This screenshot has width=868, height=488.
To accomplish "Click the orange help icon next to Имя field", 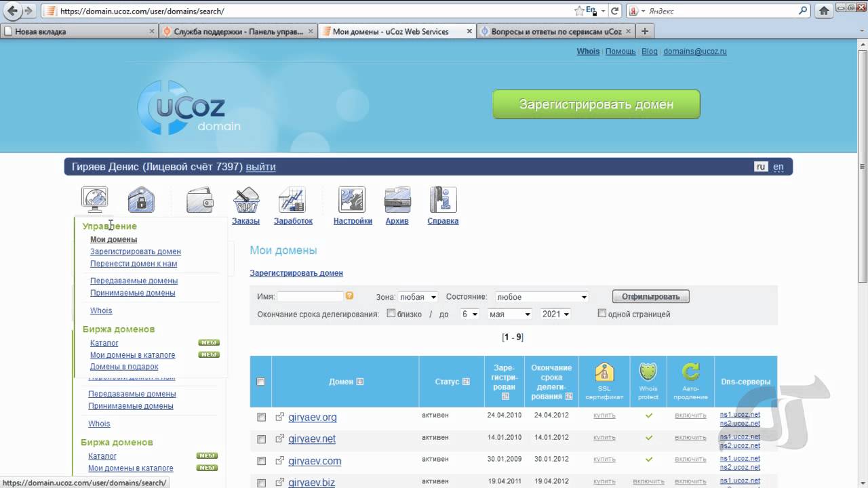I will [x=350, y=296].
